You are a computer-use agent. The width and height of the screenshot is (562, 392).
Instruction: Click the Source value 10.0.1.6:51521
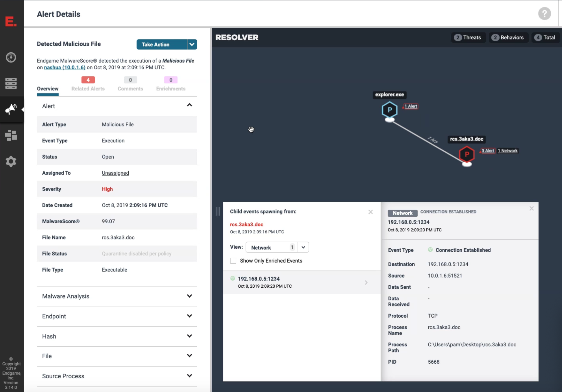pyautogui.click(x=445, y=276)
